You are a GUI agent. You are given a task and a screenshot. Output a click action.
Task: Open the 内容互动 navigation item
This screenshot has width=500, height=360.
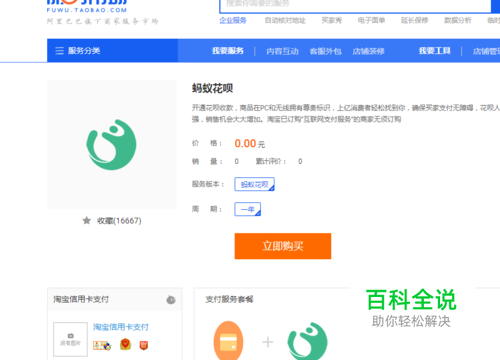(x=282, y=51)
